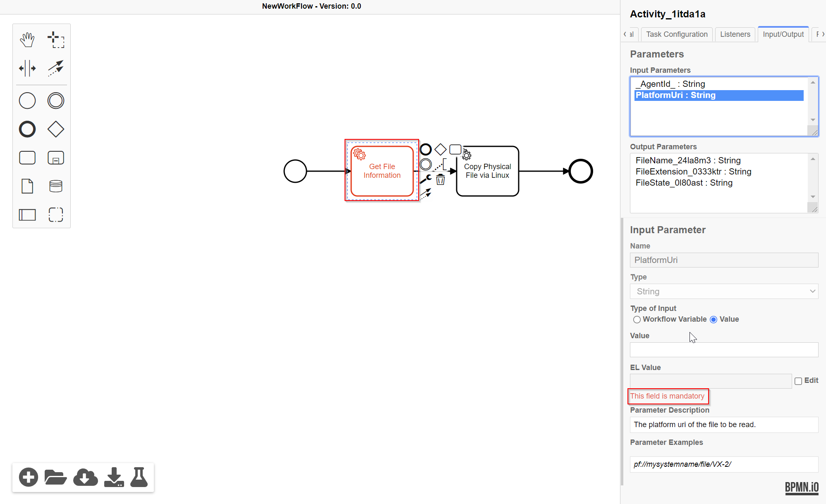The image size is (826, 504).
Task: Click into the Value input field
Action: (724, 350)
